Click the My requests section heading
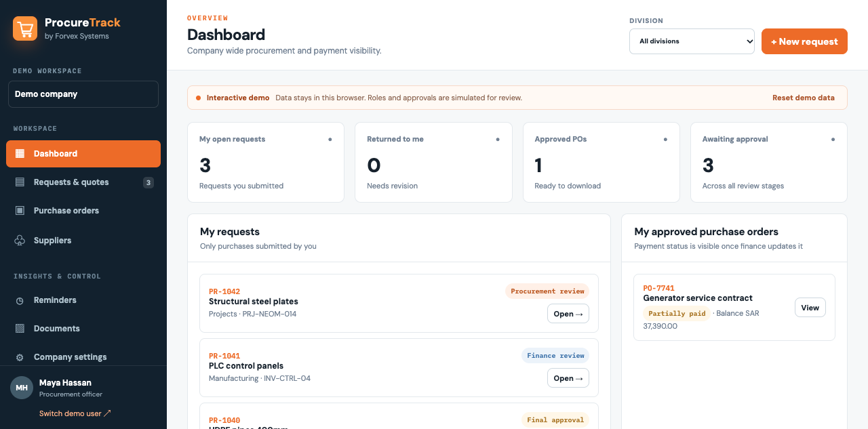The image size is (868, 429). (230, 232)
